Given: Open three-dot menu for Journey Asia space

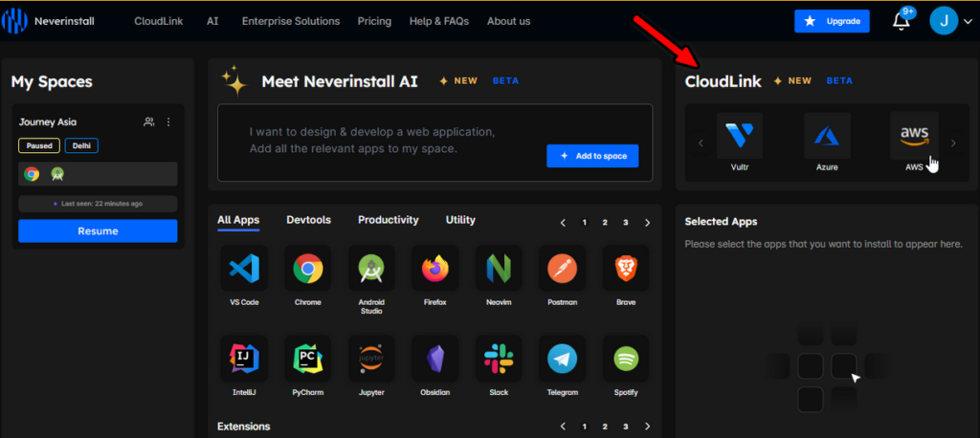Looking at the screenshot, I should click(x=168, y=122).
